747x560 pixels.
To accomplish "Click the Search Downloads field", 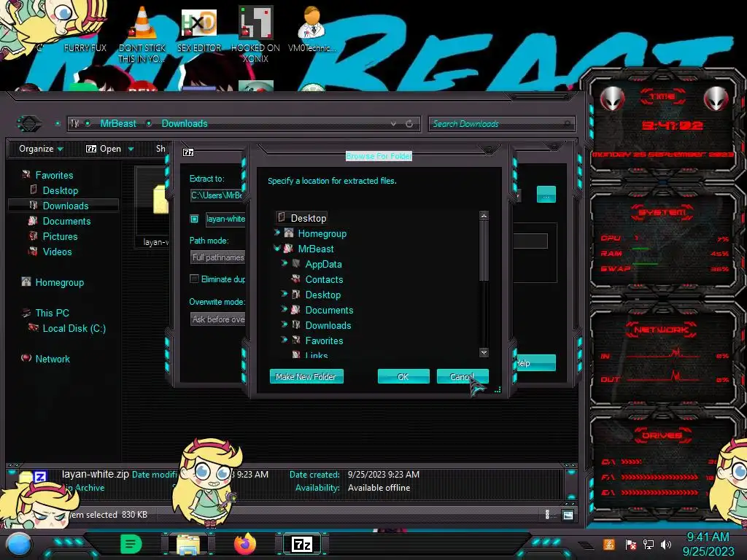I will 501,124.
